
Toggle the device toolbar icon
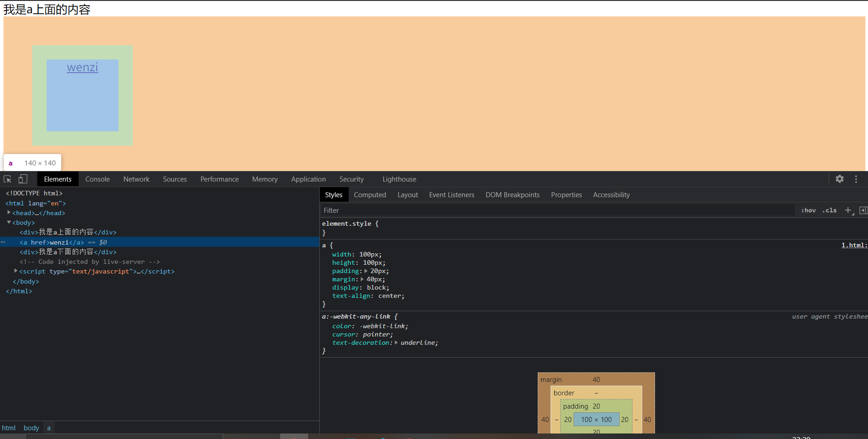(x=23, y=179)
